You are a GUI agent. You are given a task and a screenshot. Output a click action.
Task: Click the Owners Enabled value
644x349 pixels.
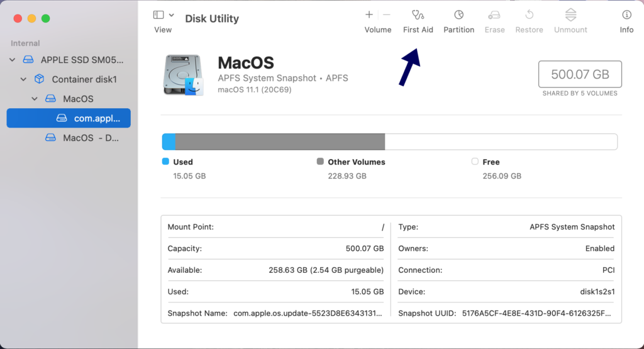[x=600, y=248]
